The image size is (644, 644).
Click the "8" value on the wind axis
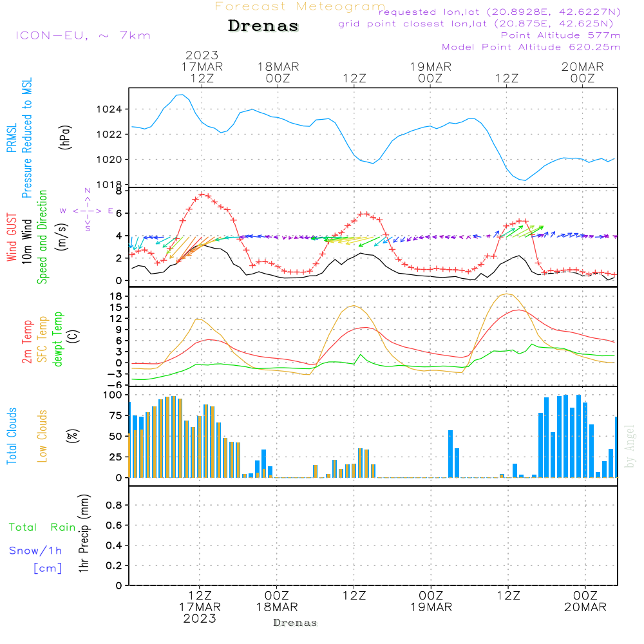coord(118,191)
